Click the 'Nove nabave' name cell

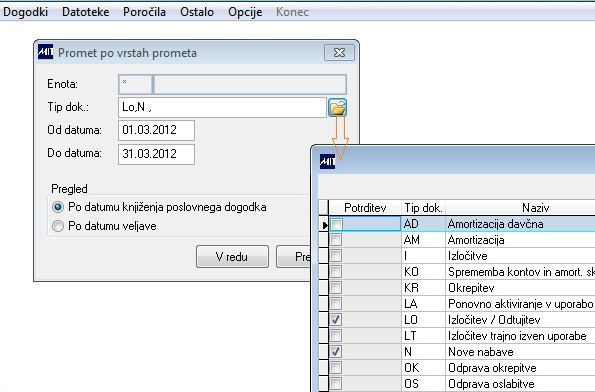coord(521,351)
